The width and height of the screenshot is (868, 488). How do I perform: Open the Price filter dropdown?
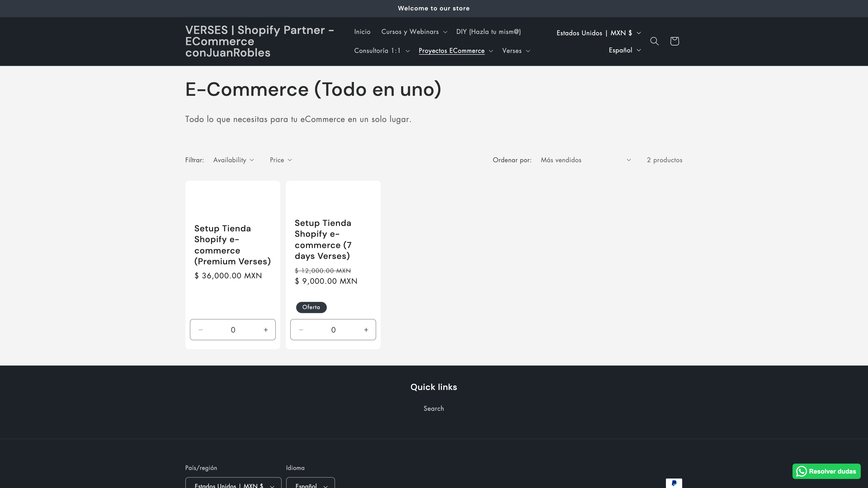(281, 160)
